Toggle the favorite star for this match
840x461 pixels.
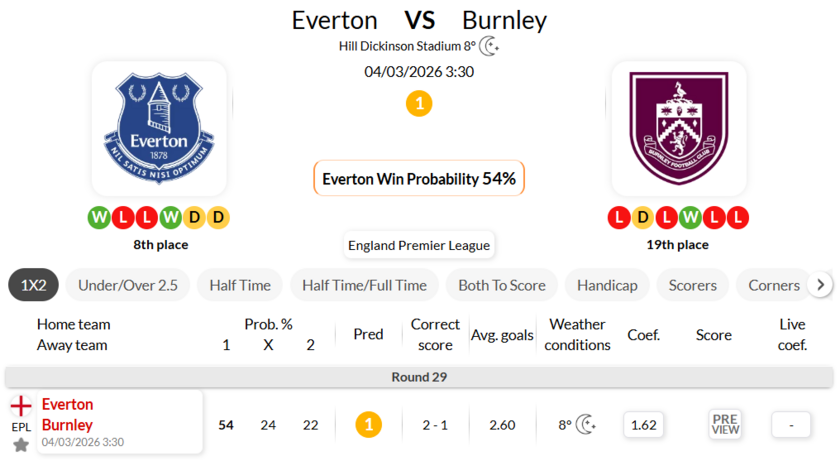[21, 445]
